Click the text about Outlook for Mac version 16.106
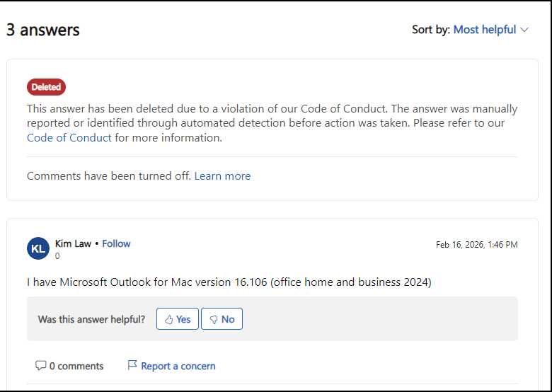552x392 pixels. (x=229, y=282)
